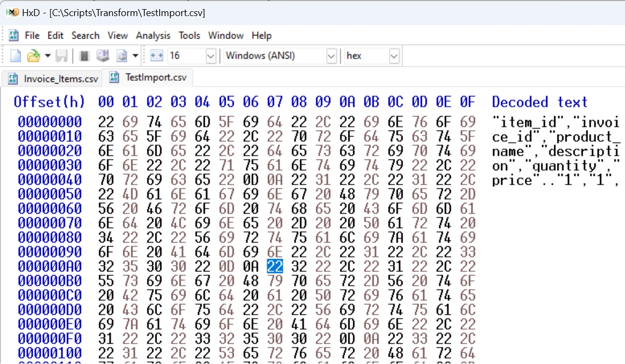Open the Analysis menu
625x364 pixels.
[153, 35]
